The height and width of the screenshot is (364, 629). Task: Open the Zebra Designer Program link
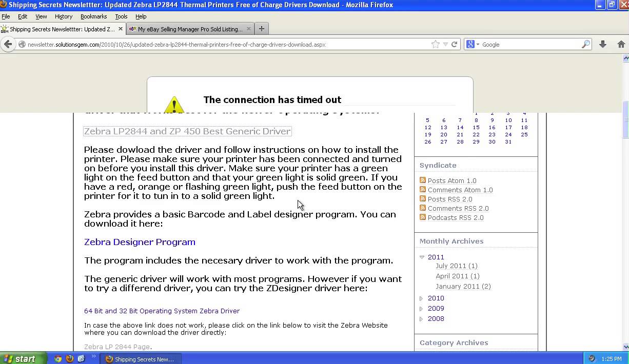140,242
